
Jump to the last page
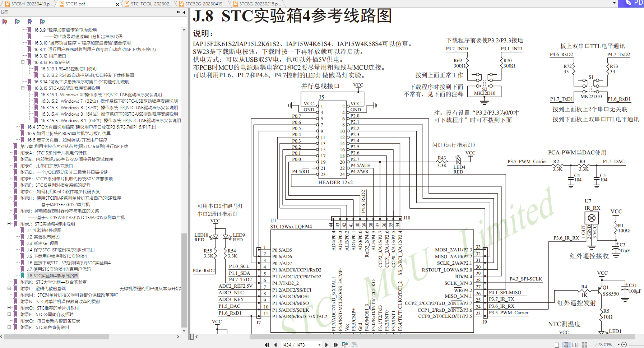(336, 345)
